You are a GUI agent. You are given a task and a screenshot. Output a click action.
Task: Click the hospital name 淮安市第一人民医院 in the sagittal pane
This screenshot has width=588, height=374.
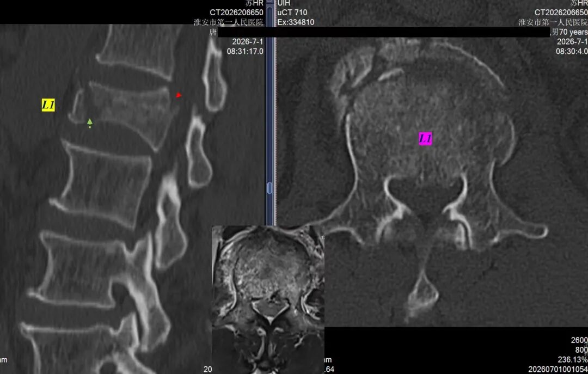click(228, 22)
